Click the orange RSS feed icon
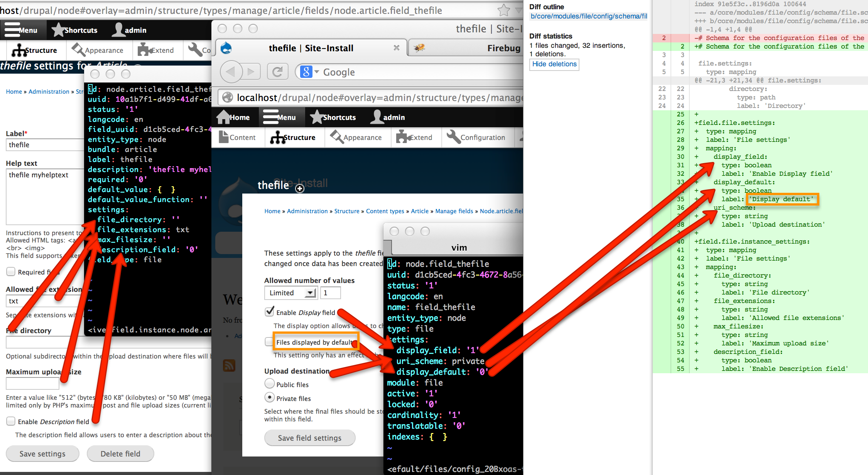 pos(229,366)
